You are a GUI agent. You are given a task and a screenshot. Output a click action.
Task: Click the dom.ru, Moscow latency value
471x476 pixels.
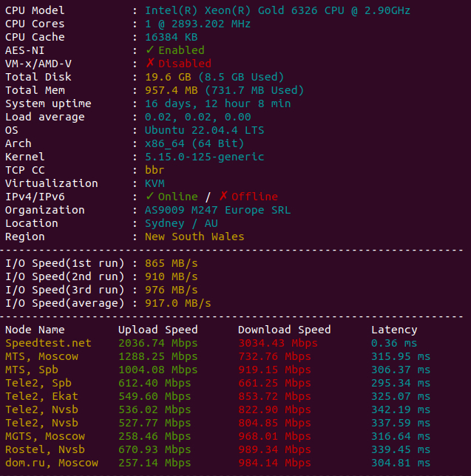tap(401, 463)
